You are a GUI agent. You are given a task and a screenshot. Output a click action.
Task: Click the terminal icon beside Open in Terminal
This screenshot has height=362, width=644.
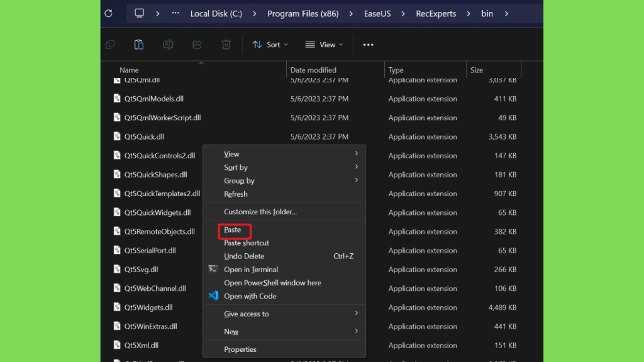[213, 269]
